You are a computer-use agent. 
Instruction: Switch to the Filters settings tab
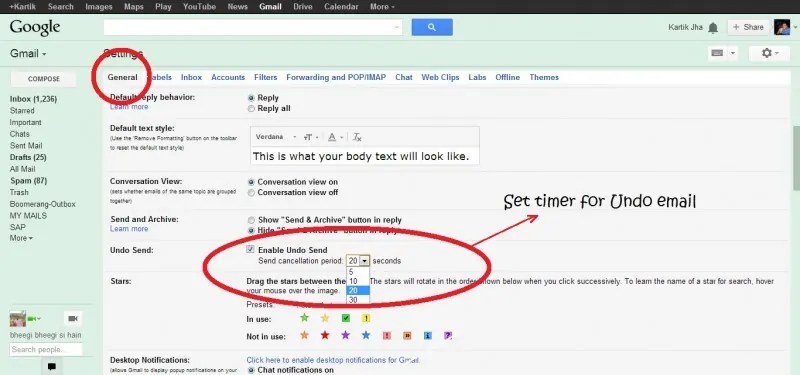[265, 78]
